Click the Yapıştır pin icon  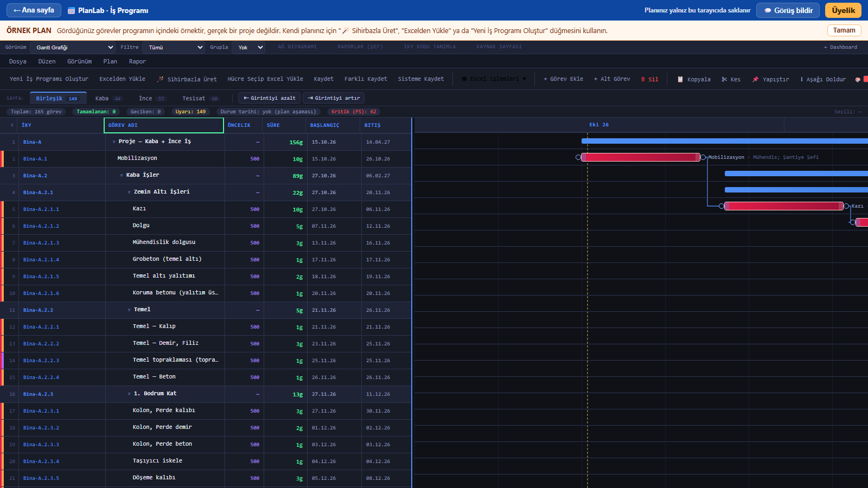pos(755,79)
